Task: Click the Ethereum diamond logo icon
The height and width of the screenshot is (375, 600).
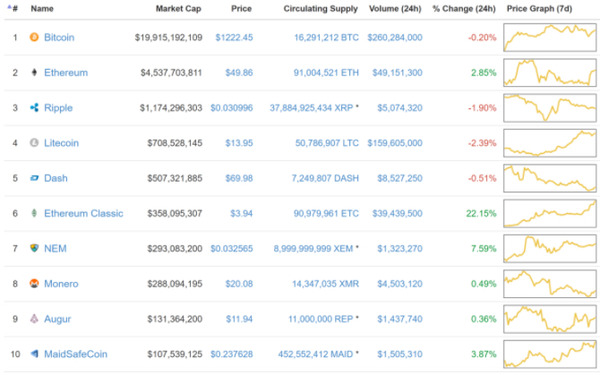Action: pos(34,72)
